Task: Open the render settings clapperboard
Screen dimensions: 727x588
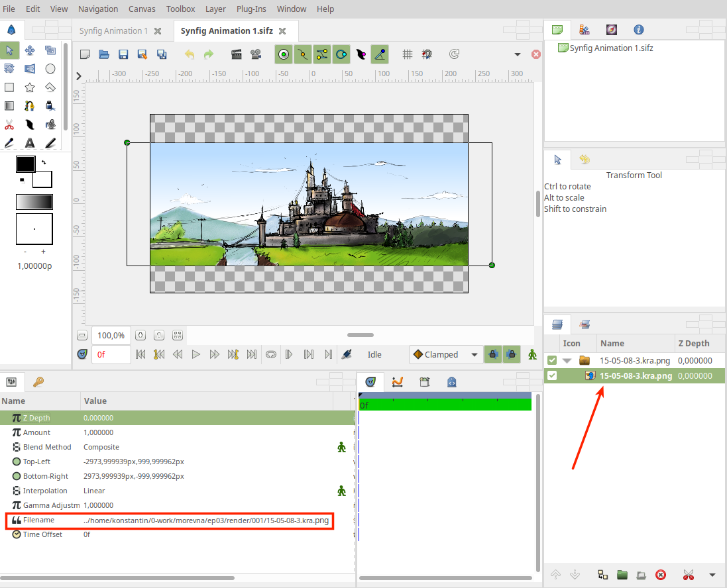Action: (x=237, y=54)
